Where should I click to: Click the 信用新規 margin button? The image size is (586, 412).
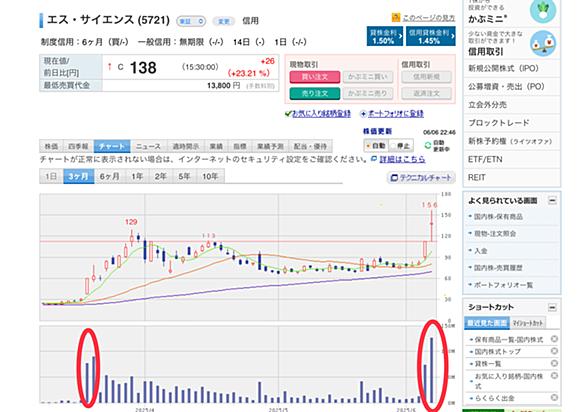[x=426, y=77]
